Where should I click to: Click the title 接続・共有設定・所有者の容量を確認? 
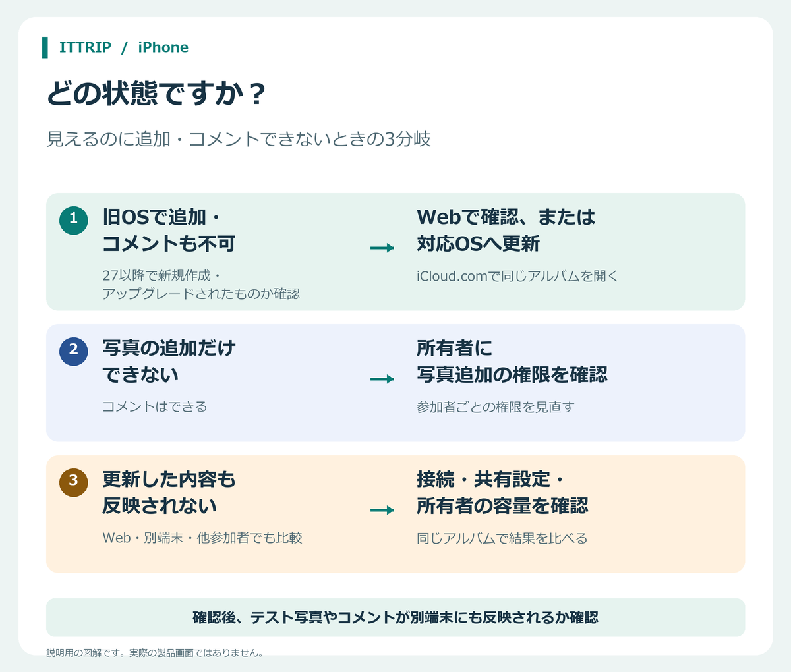click(502, 492)
